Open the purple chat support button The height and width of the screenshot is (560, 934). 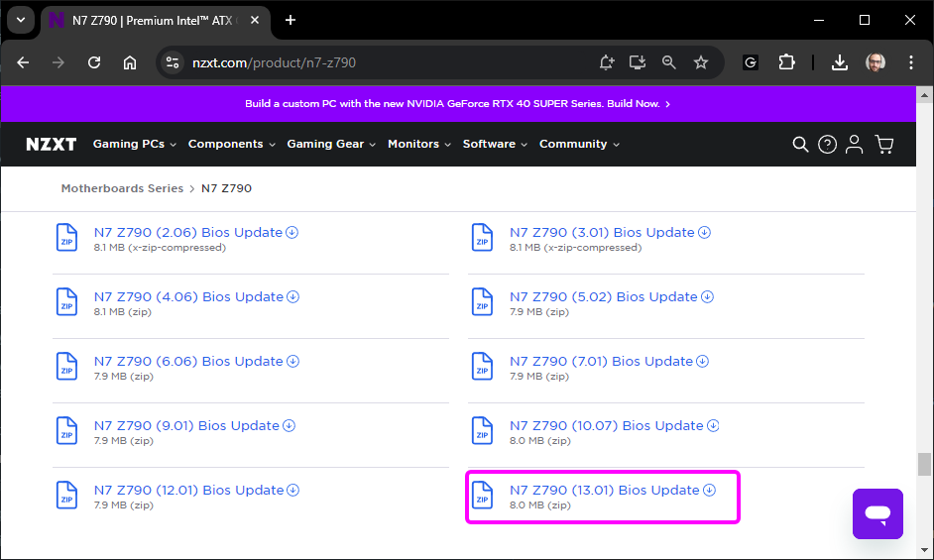[878, 513]
